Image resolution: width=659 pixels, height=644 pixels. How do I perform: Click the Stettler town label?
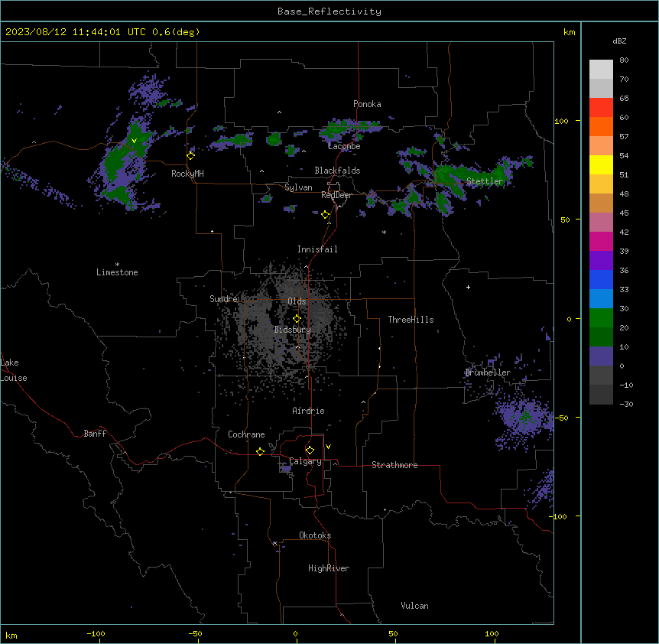pyautogui.click(x=485, y=181)
